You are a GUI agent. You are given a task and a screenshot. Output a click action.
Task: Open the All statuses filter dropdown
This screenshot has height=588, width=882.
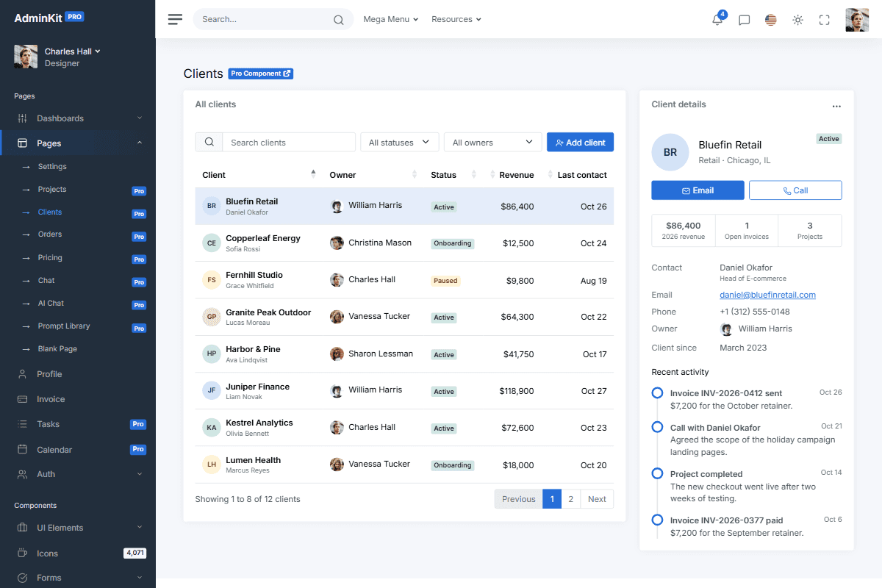(400, 143)
